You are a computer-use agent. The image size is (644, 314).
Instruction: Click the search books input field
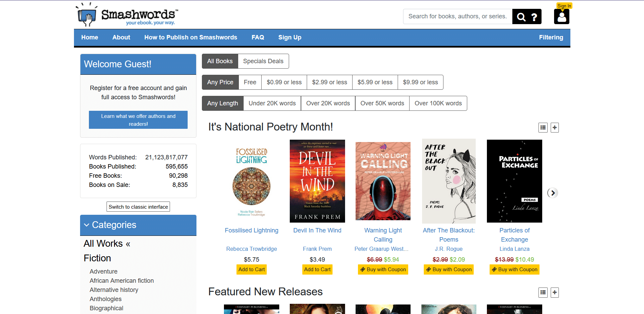click(x=457, y=17)
